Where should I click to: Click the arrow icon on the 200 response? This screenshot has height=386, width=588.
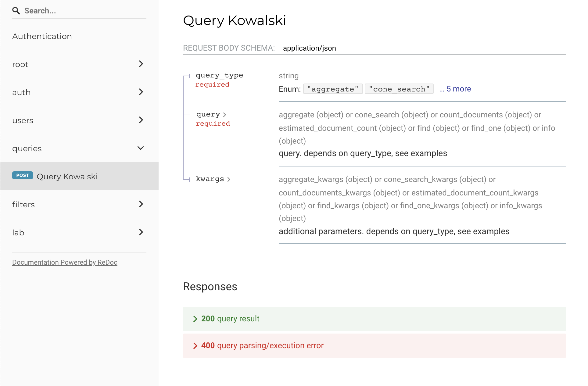point(195,319)
